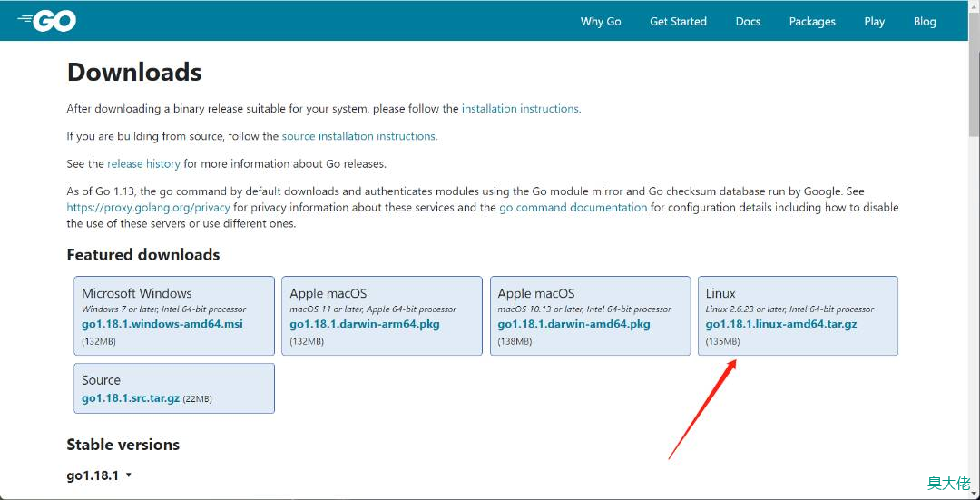Viewport: 980px width, 500px height.
Task: Open the Play playground link
Action: point(875,21)
